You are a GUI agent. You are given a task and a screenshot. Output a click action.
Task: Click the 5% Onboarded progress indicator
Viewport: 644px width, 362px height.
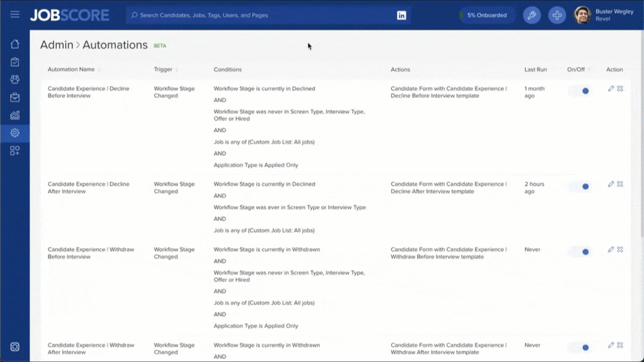486,15
